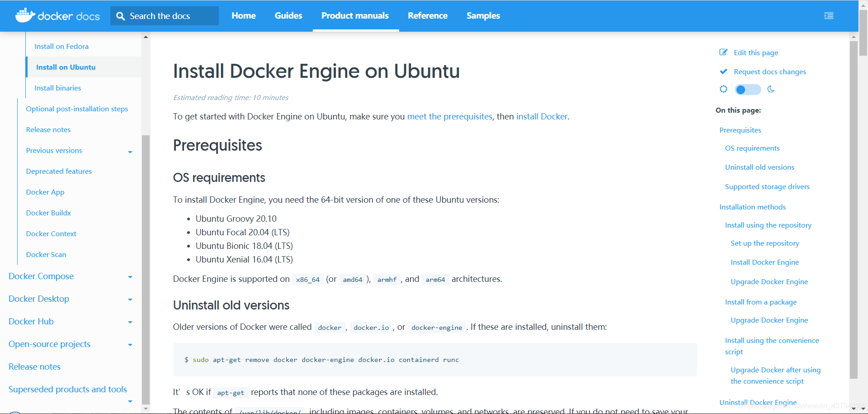868x414 pixels.
Task: Expand Previous versions submenu arrow
Action: 130,152
